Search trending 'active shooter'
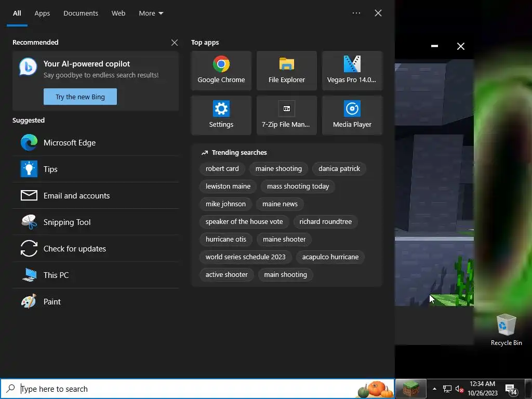The image size is (532, 399). 227,274
